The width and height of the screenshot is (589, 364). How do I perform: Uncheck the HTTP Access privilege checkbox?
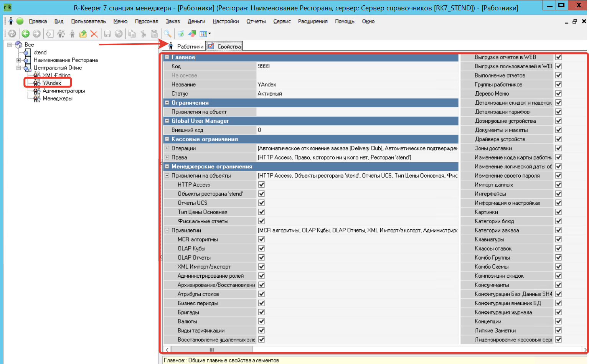tap(261, 184)
